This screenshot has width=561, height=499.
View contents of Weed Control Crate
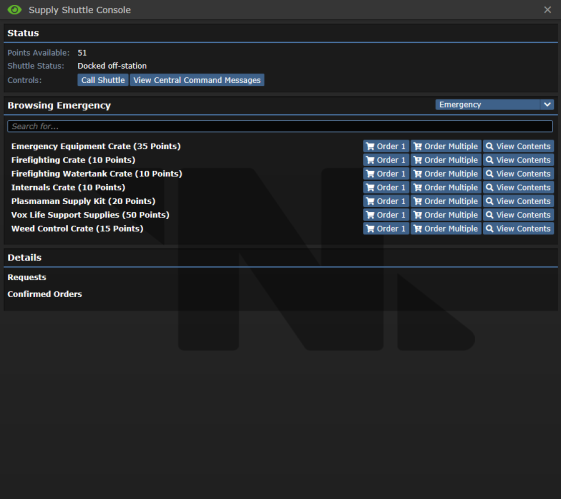518,229
